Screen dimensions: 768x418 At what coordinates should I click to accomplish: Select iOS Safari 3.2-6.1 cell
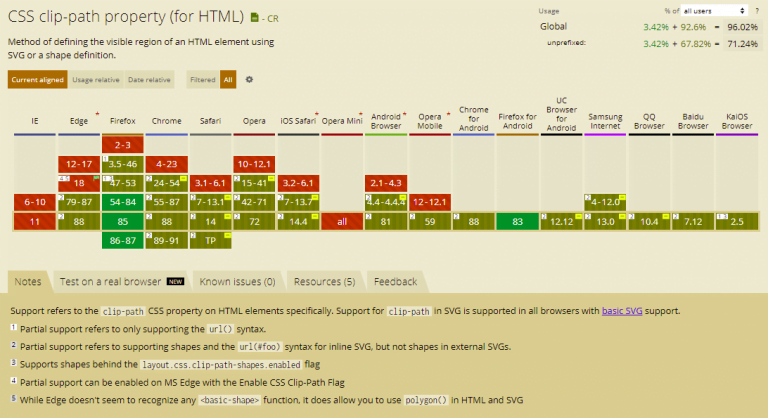[x=298, y=183]
